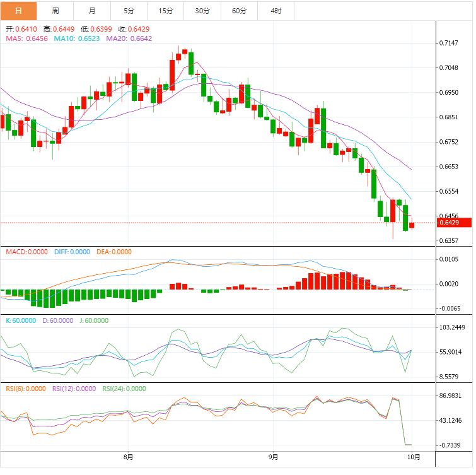Show the 60分 chart tab
The image size is (476, 475).
click(239, 11)
